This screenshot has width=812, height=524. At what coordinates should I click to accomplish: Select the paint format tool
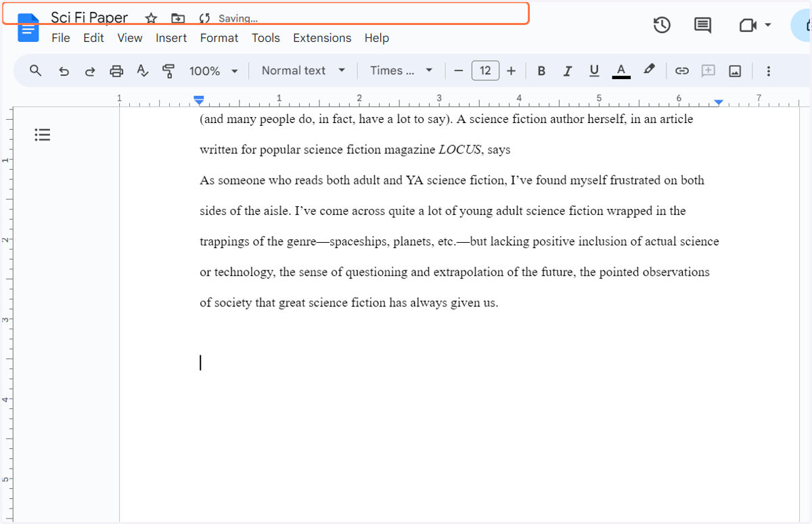pyautogui.click(x=168, y=70)
